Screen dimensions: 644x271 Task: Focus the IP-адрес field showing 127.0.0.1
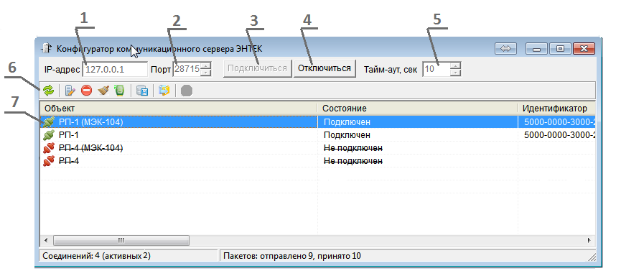115,69
